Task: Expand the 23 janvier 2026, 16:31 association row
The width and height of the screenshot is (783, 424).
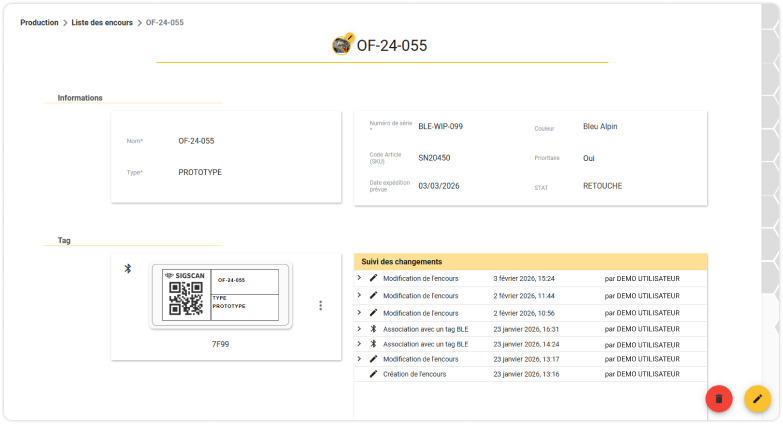Action: click(x=359, y=329)
